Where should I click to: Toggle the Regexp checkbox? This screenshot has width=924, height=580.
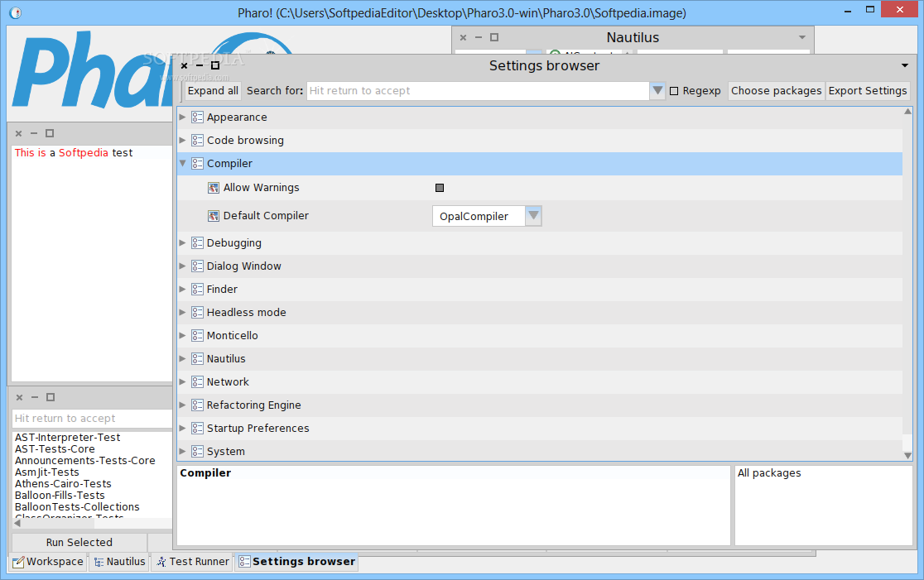click(x=674, y=91)
